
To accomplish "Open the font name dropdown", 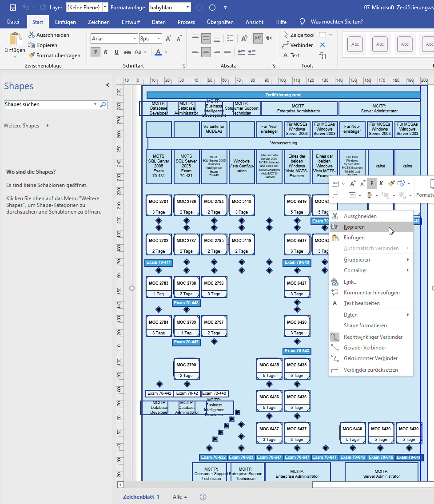I will (135, 39).
